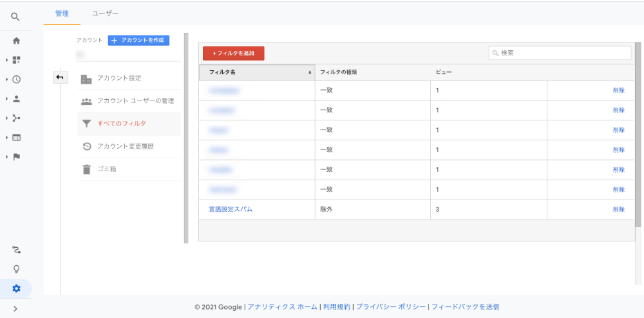This screenshot has width=644, height=318.
Task: Click the trash can icon for ゴミ箱
Action: (x=86, y=169)
